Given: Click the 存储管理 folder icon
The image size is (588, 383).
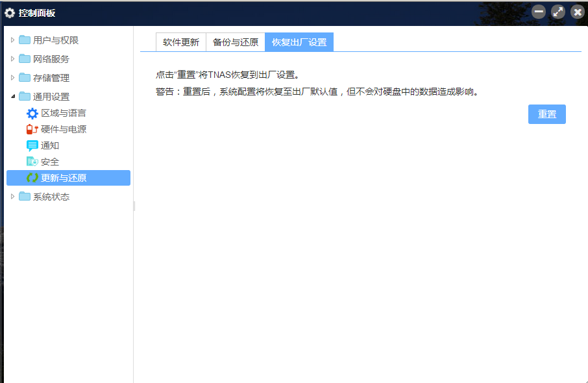Looking at the screenshot, I should tap(25, 78).
